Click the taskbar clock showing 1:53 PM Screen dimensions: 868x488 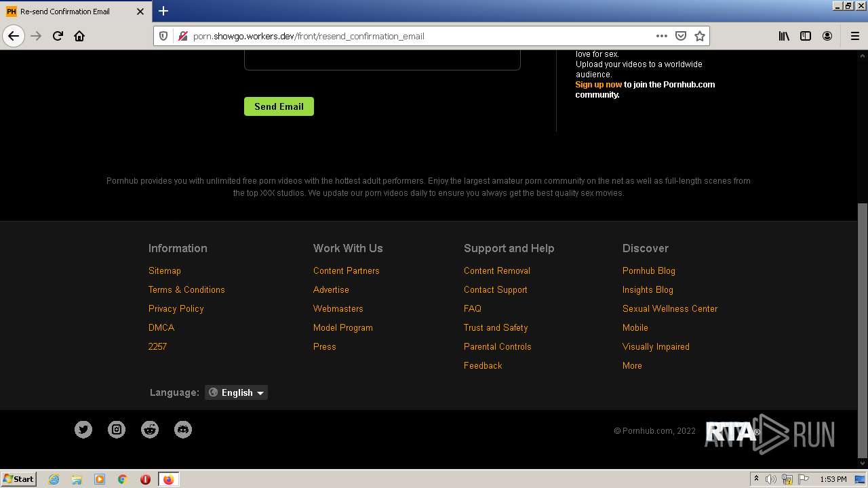pos(833,479)
